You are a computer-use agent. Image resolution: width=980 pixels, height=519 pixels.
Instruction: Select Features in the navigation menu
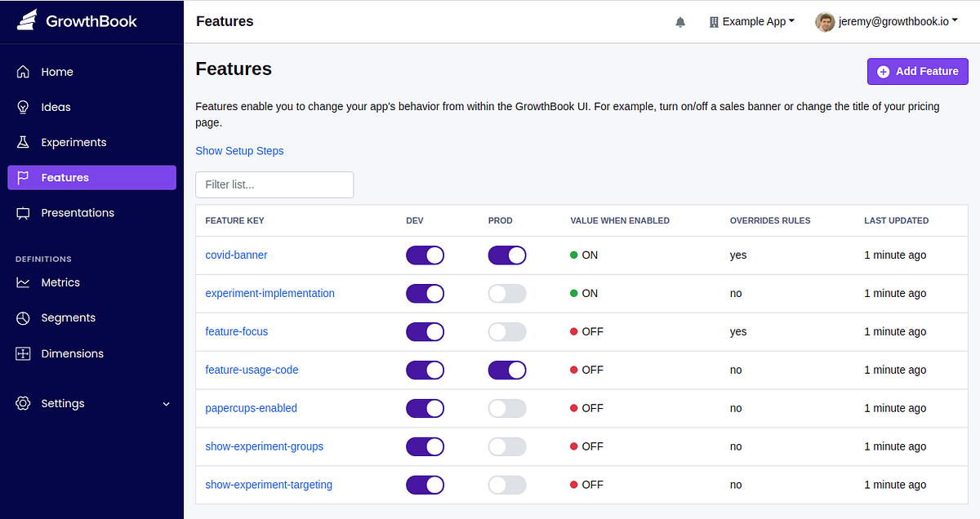(x=65, y=177)
